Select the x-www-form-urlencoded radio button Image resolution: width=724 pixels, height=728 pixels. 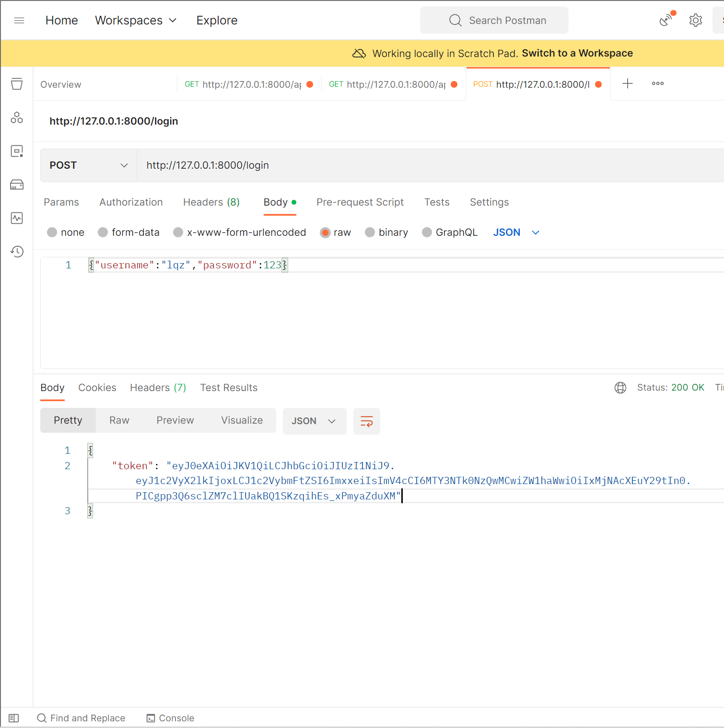(x=178, y=232)
